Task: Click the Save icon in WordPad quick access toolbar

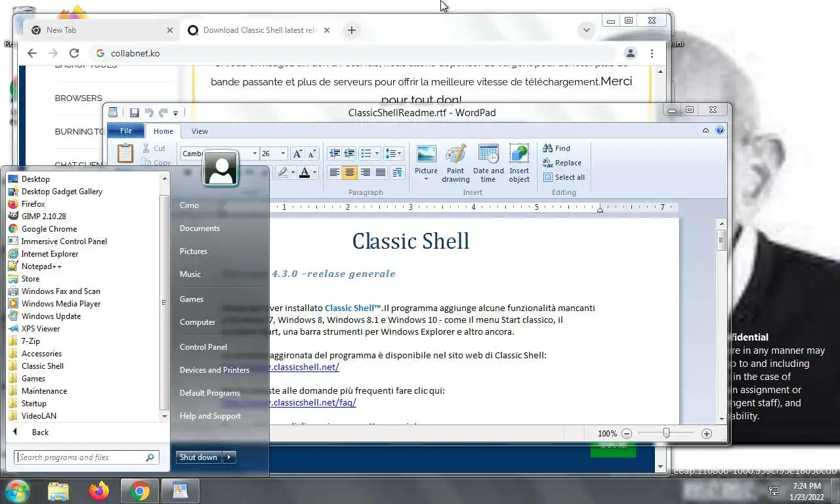Action: coord(134,112)
